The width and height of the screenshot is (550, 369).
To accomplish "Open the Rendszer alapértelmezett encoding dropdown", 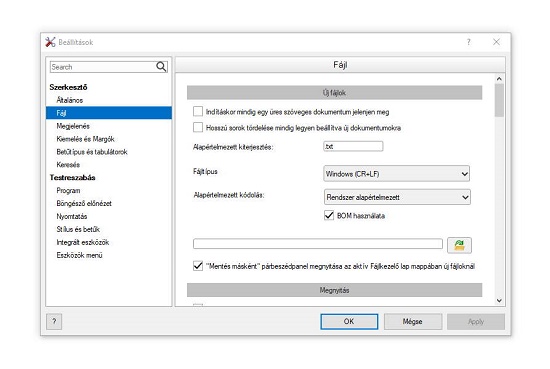I will 397,197.
